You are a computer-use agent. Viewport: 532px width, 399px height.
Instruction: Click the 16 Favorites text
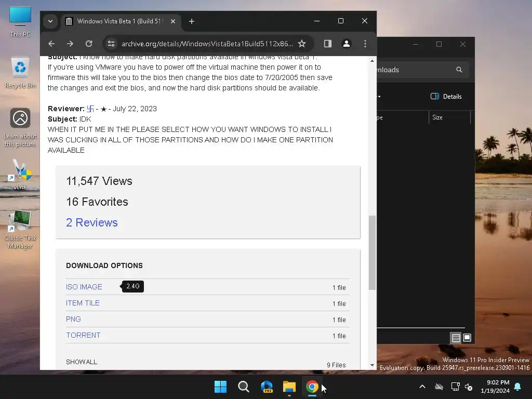97,202
